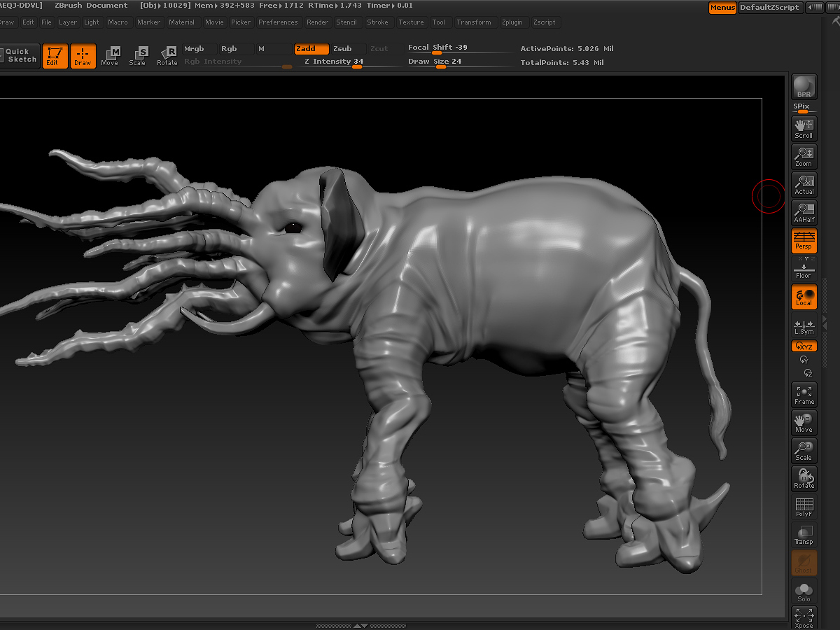
Task: Toggle PolyF polyframe display
Action: 804,507
